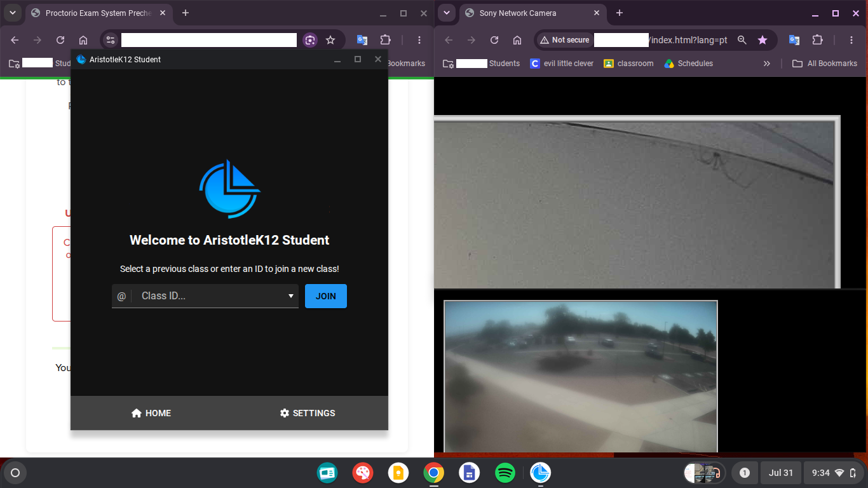This screenshot has height=488, width=868.
Task: Close the Proctorio Exam System Precheck tab
Action: click(x=162, y=13)
